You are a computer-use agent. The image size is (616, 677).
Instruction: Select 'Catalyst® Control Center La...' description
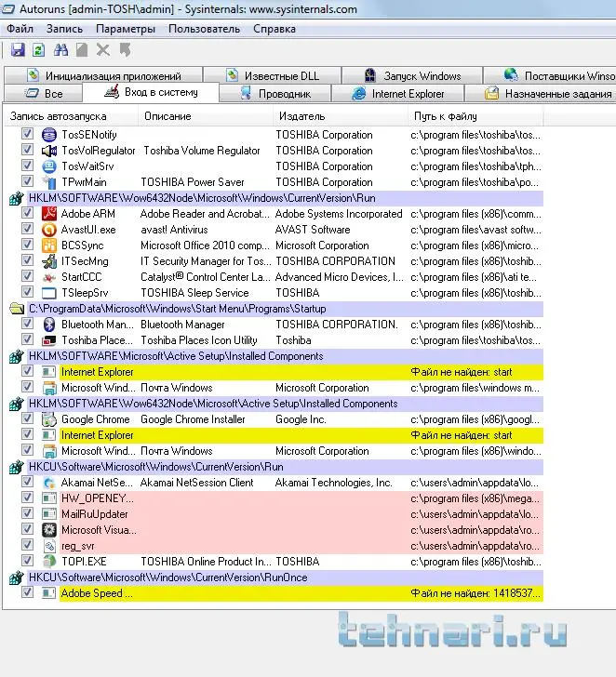206,277
